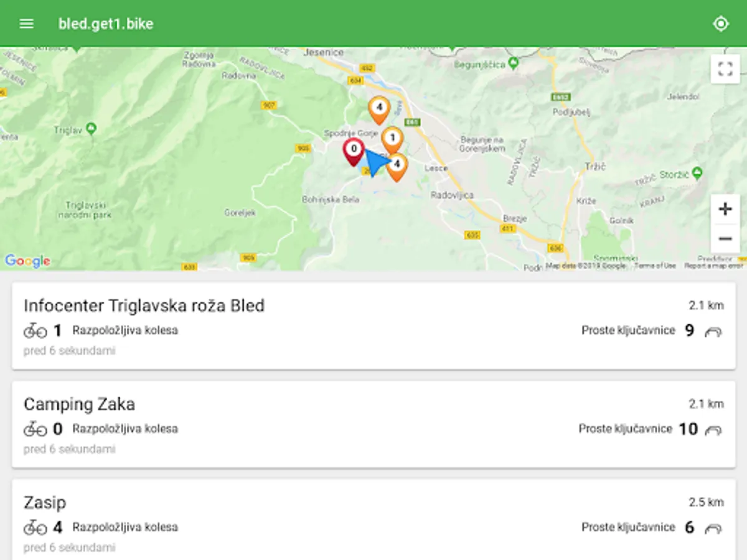Zoom in on the map
The width and height of the screenshot is (747, 560).
click(x=725, y=209)
